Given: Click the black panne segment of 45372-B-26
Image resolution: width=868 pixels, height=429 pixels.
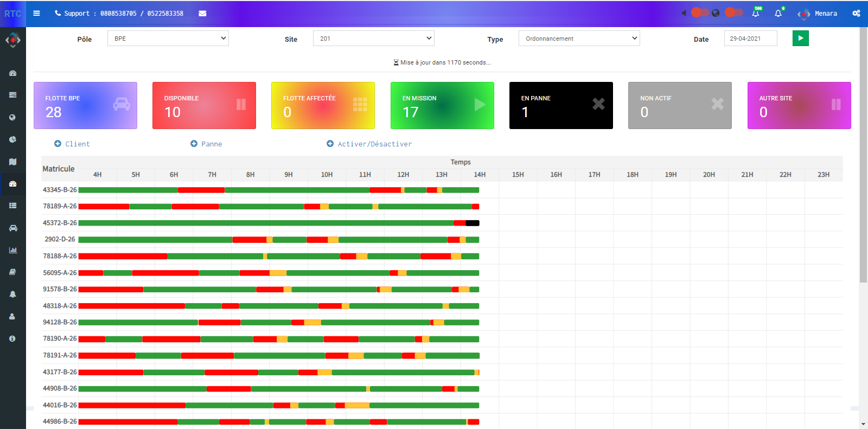Looking at the screenshot, I should click(x=473, y=223).
